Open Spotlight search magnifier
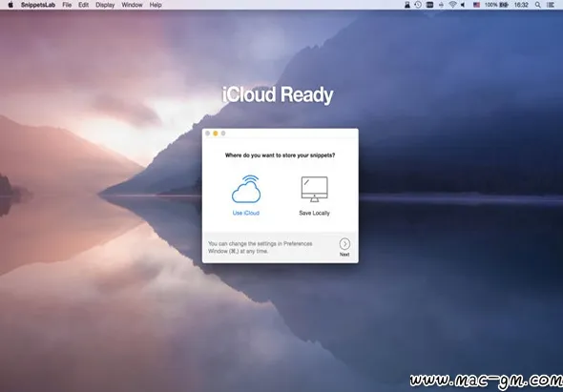The image size is (563, 392). (537, 5)
